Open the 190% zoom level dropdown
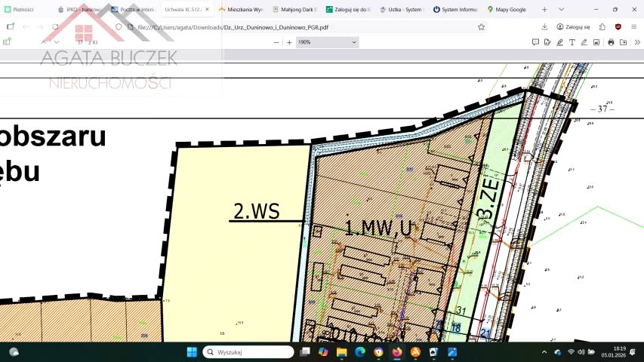The image size is (644, 362). 327,42
